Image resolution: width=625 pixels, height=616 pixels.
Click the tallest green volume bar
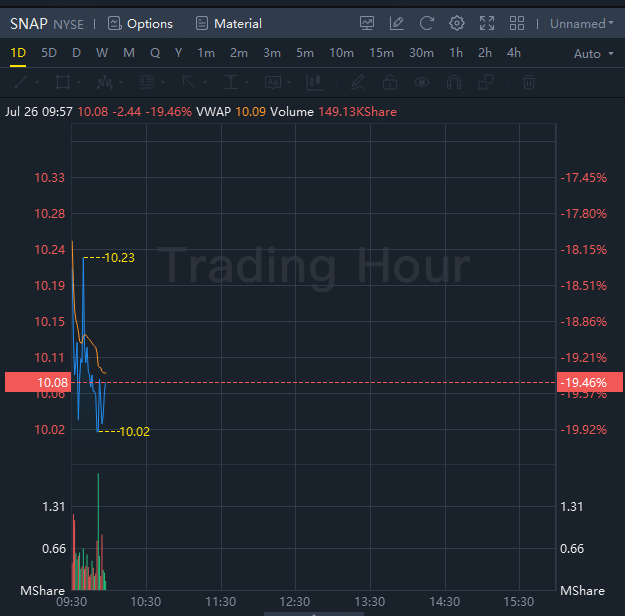point(98,531)
